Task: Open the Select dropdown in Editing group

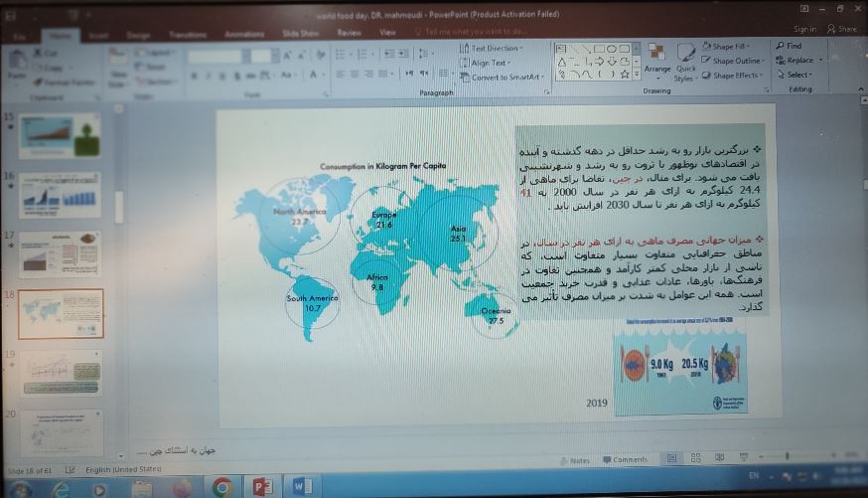Action: [798, 75]
